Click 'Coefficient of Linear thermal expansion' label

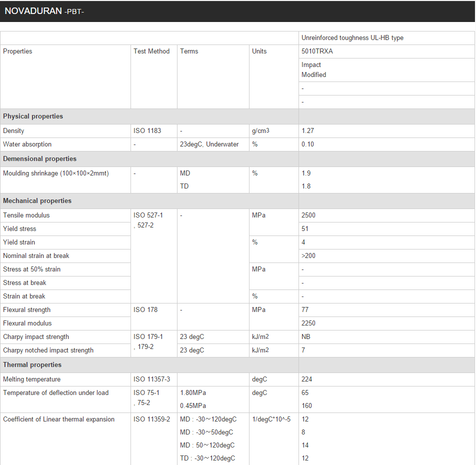click(59, 419)
